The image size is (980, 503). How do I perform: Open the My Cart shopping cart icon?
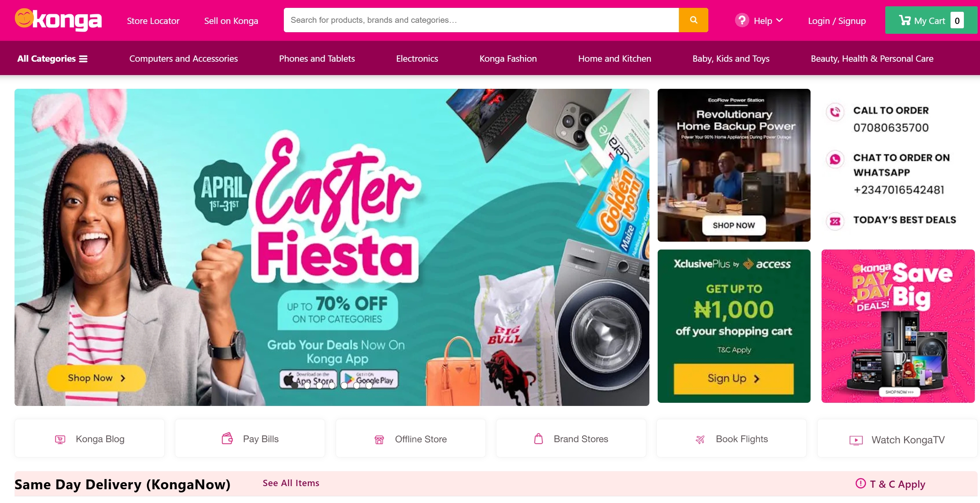pyautogui.click(x=905, y=20)
